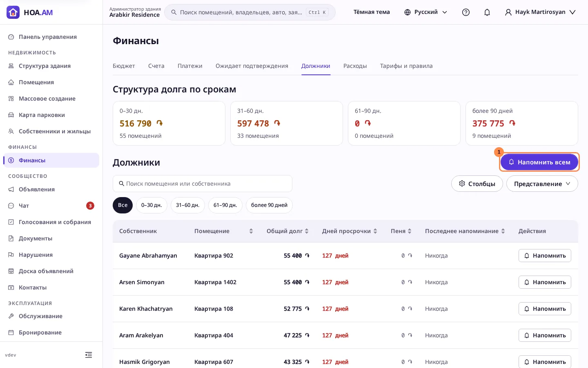Open the Русский language dropdown
This screenshot has width=588, height=368.
click(x=426, y=12)
